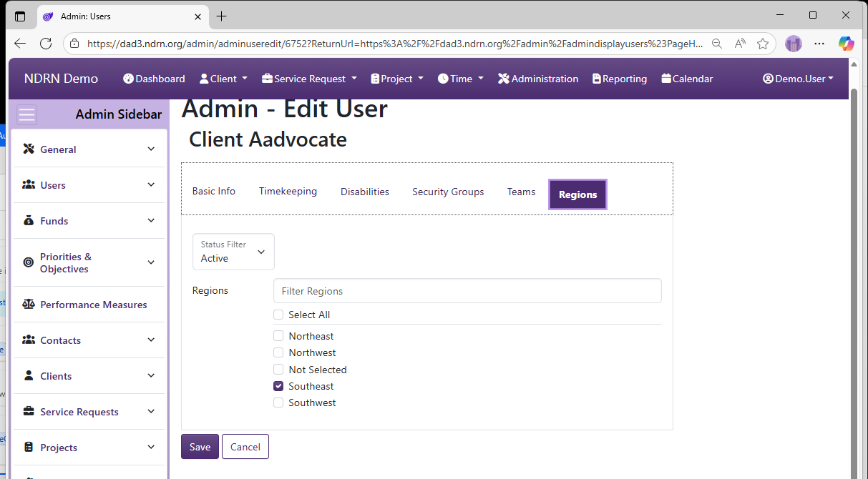868x479 pixels.
Task: Click the Save button
Action: pyautogui.click(x=200, y=447)
